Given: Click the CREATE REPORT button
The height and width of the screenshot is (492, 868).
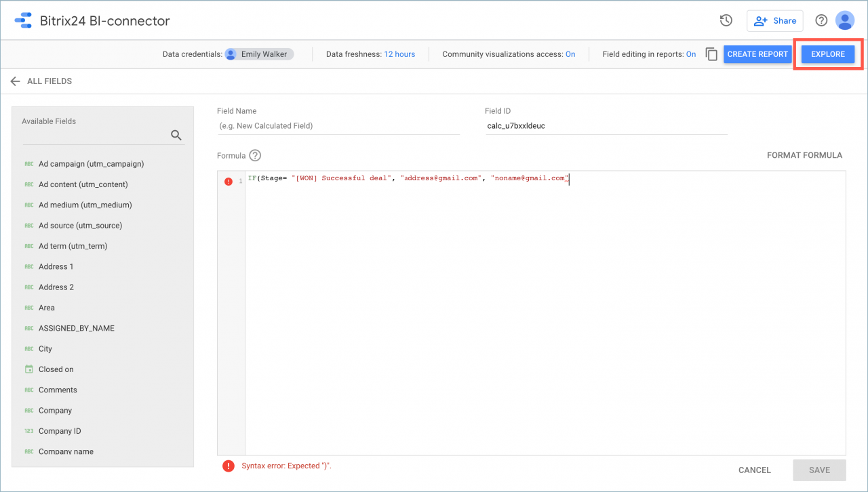Looking at the screenshot, I should click(757, 54).
